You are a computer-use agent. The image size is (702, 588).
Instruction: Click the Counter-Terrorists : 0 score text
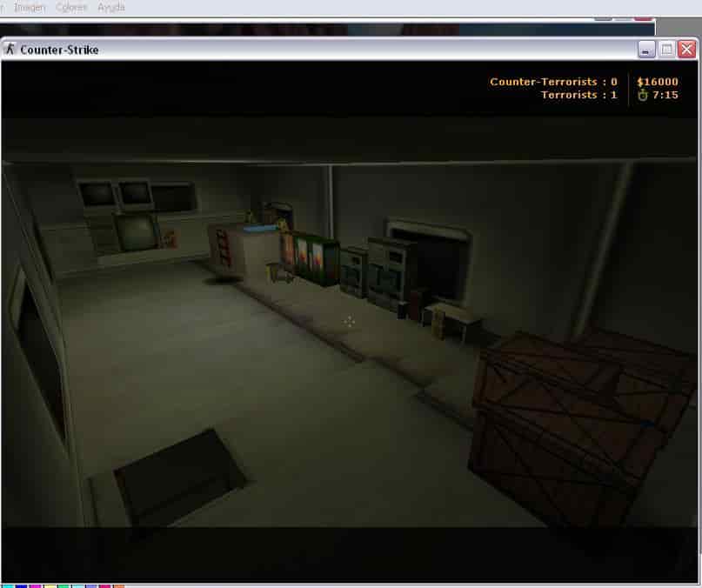(554, 82)
